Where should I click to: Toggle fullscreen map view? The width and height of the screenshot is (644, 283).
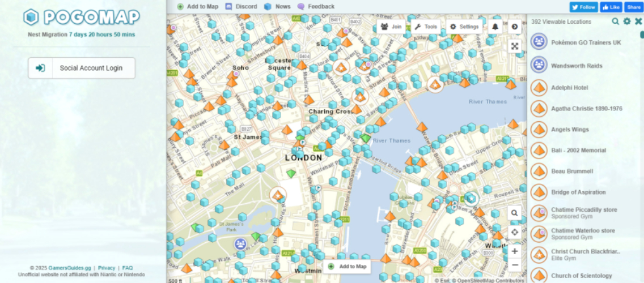pos(515,46)
